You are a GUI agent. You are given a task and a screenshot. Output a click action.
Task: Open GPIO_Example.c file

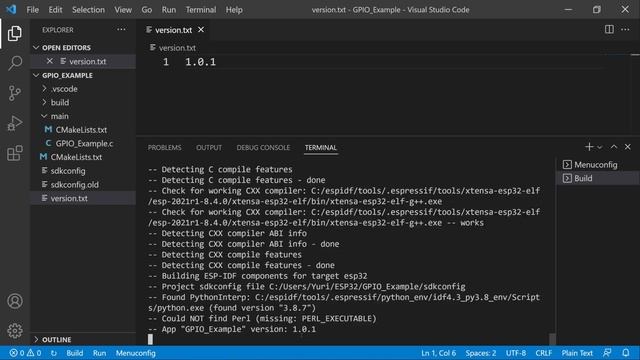coord(83,144)
